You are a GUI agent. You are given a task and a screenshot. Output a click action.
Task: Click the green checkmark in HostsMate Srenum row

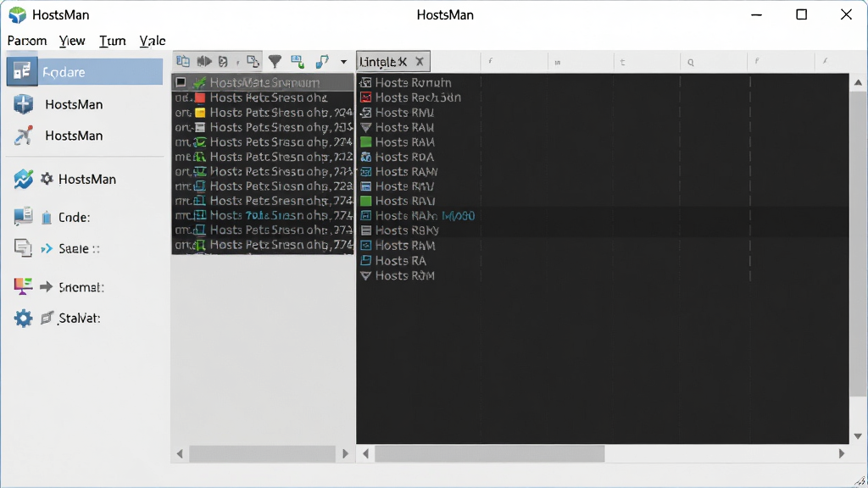(x=199, y=82)
